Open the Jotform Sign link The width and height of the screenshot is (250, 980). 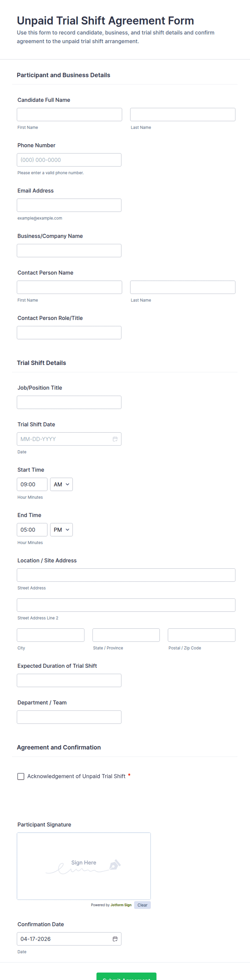[x=121, y=905]
